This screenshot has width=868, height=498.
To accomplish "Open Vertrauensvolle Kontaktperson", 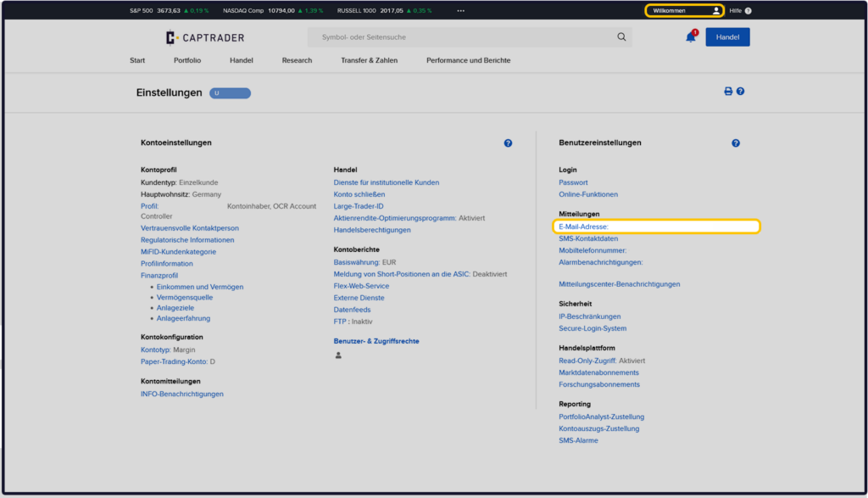I will [x=190, y=228].
